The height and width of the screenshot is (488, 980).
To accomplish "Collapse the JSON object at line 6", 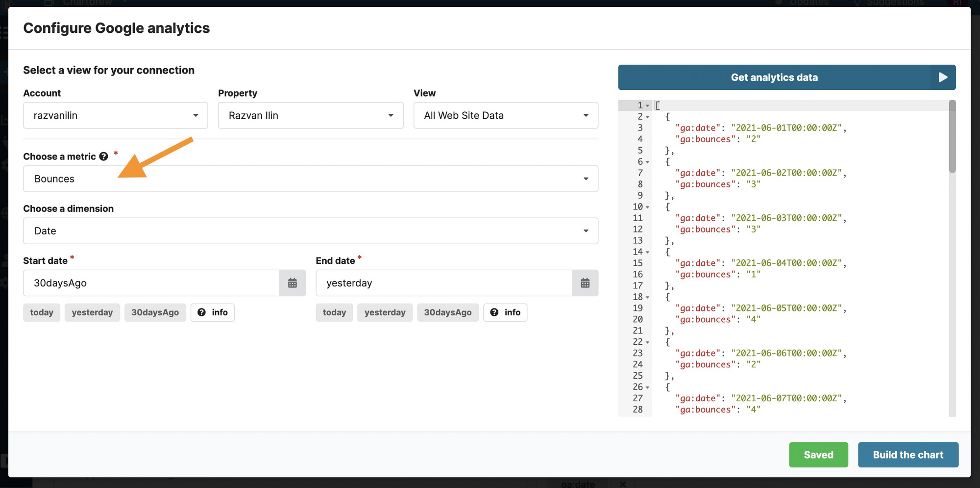I will coord(648,161).
